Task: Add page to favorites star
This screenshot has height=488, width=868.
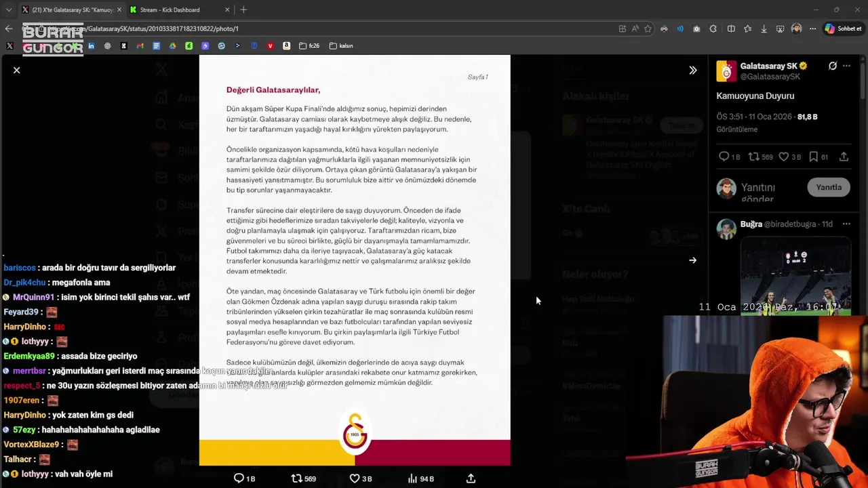Action: (x=648, y=28)
